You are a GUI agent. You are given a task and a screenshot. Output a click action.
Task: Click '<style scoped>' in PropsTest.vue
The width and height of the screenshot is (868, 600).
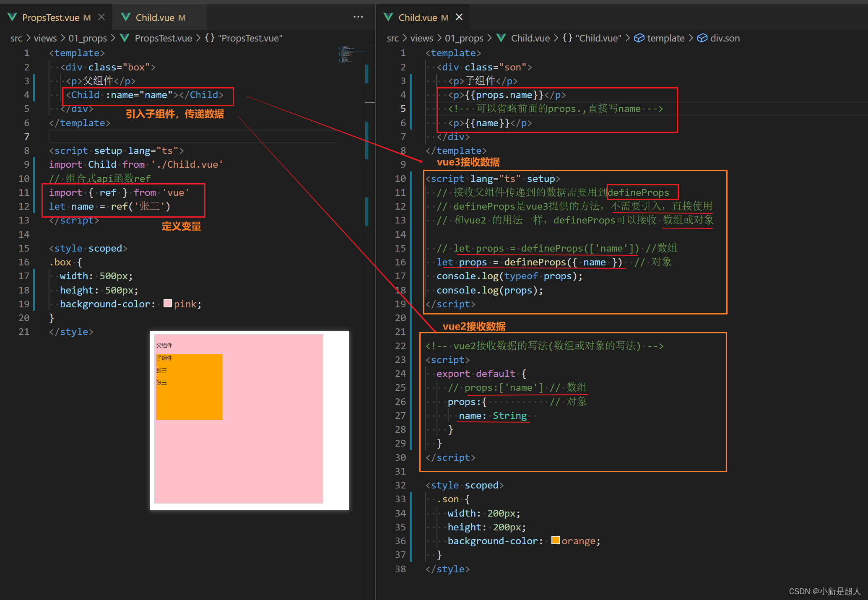point(88,248)
